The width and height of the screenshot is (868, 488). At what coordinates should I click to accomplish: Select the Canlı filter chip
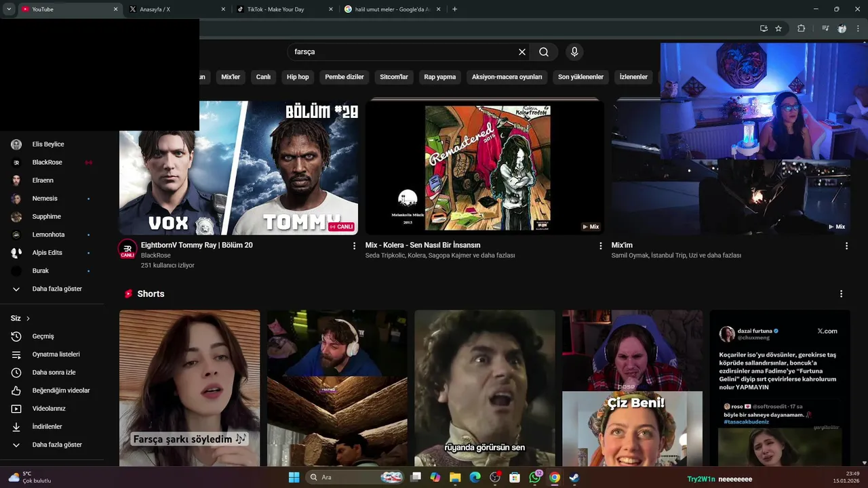pos(263,77)
